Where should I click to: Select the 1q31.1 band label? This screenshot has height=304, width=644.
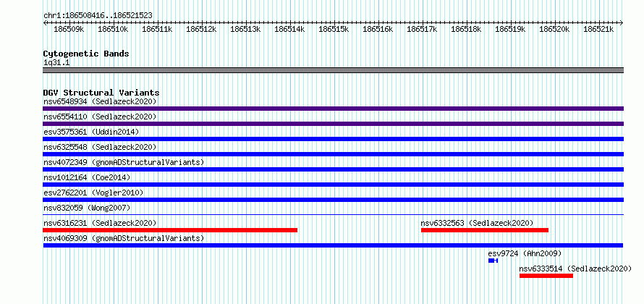56,63
